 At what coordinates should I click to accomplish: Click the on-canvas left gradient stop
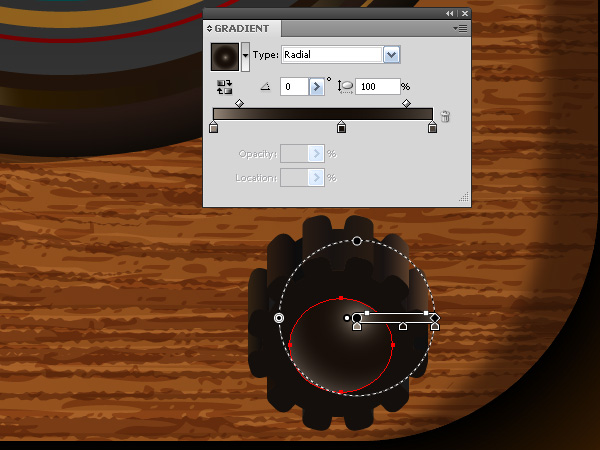pos(357,326)
